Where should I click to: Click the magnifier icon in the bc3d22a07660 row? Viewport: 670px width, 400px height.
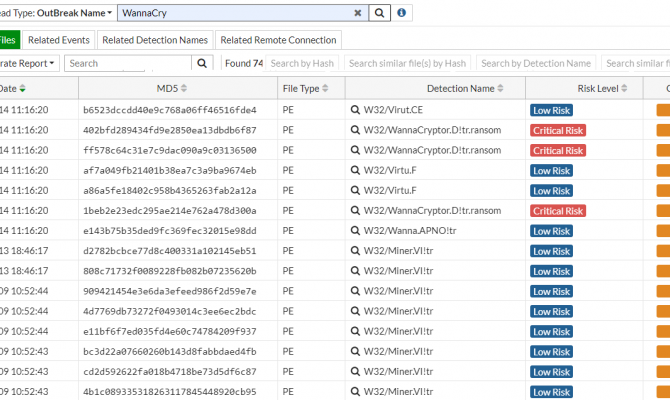(x=355, y=351)
